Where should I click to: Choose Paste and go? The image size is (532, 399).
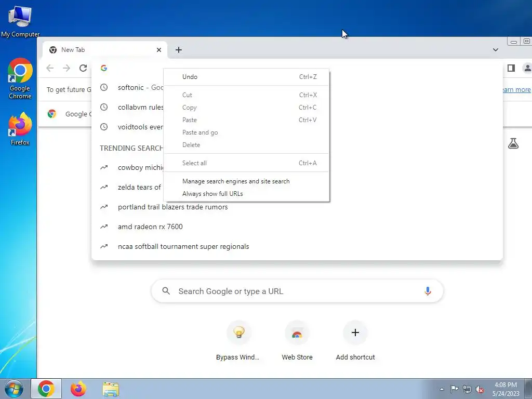pyautogui.click(x=246, y=132)
